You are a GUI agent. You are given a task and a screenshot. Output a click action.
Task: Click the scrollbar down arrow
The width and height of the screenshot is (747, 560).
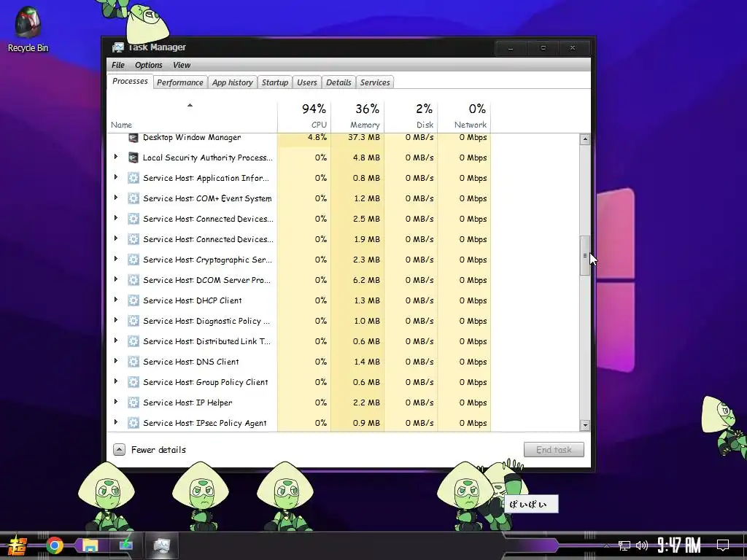(585, 425)
